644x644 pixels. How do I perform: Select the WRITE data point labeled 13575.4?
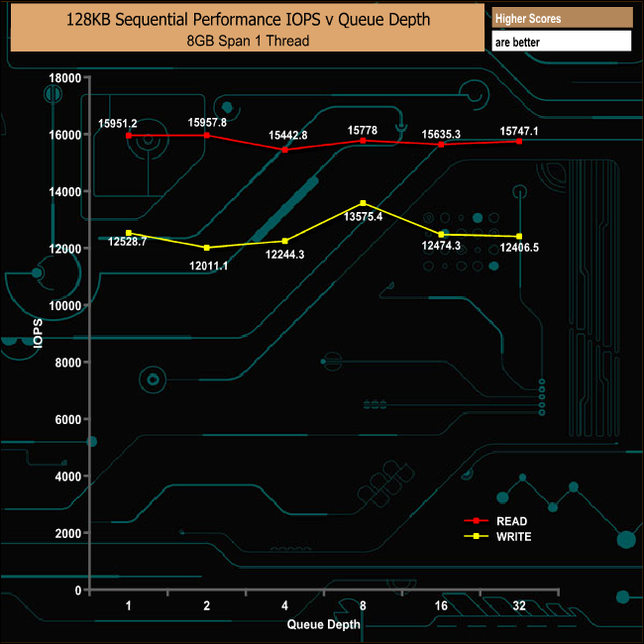tap(363, 203)
